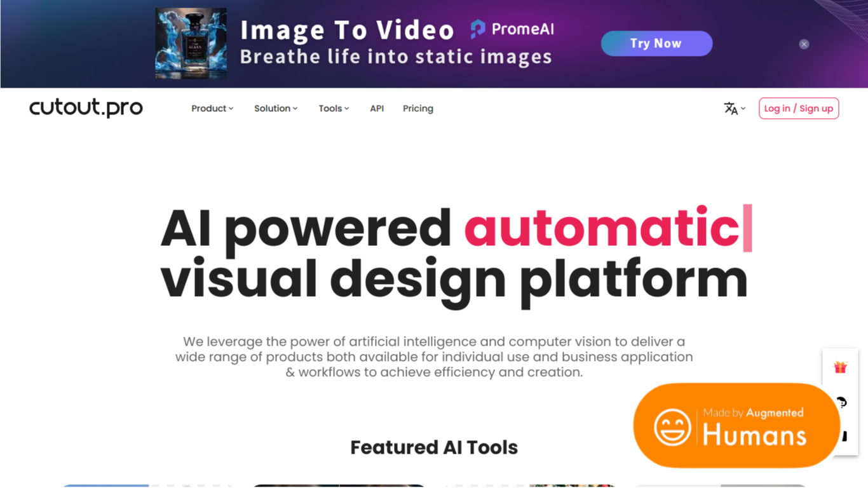The image size is (868, 488).
Task: Open the gift icon in side panel
Action: coord(840,367)
